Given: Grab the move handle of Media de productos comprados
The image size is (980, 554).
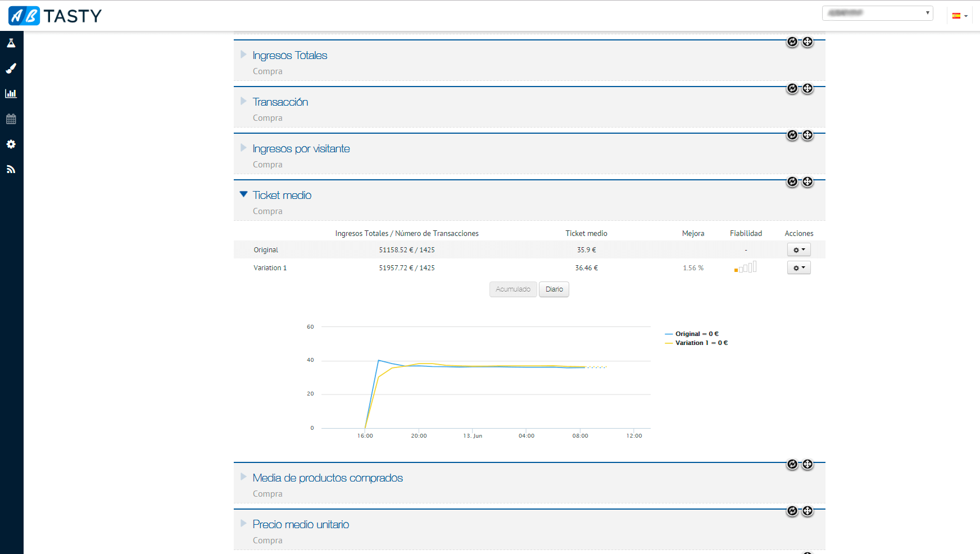Looking at the screenshot, I should 807,464.
